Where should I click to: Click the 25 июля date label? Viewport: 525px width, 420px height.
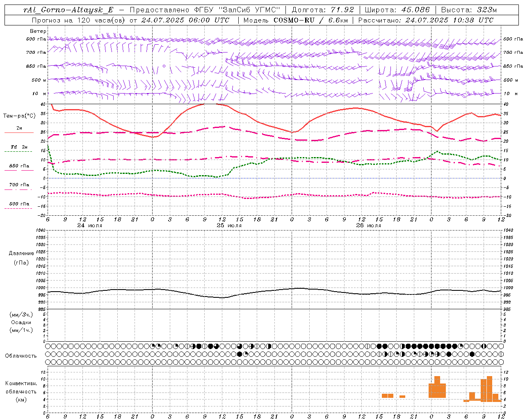tap(229, 226)
